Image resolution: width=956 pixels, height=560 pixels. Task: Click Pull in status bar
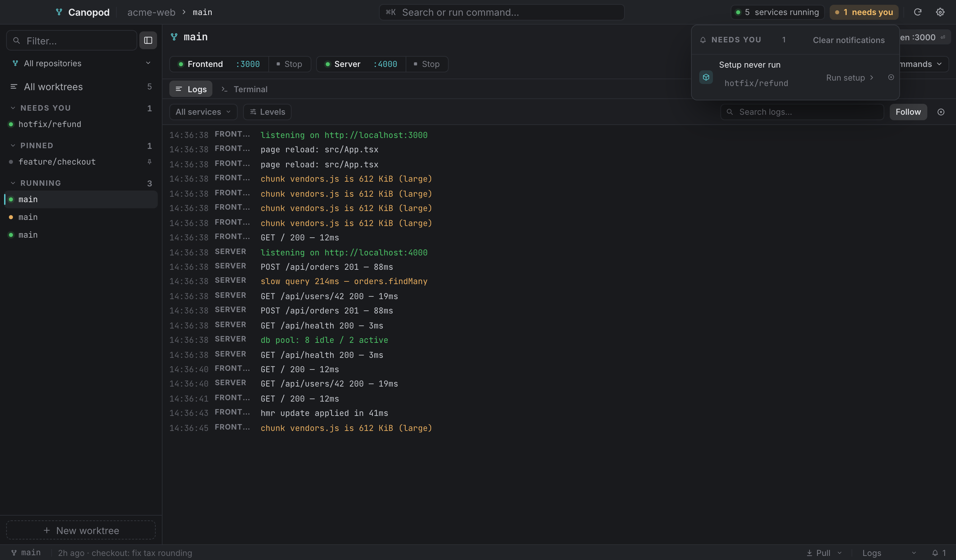(x=819, y=553)
